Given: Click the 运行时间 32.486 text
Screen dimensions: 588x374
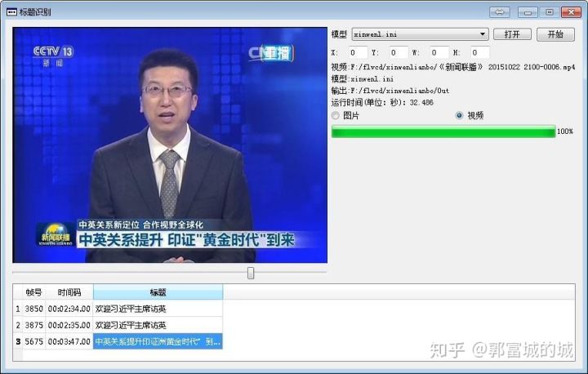Looking at the screenshot, I should pyautogui.click(x=382, y=102).
